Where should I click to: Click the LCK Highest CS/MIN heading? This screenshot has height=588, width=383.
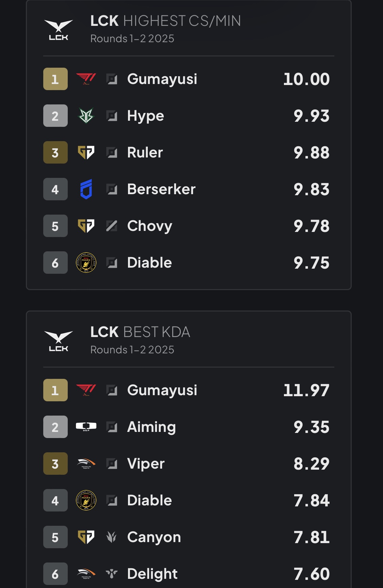click(165, 21)
